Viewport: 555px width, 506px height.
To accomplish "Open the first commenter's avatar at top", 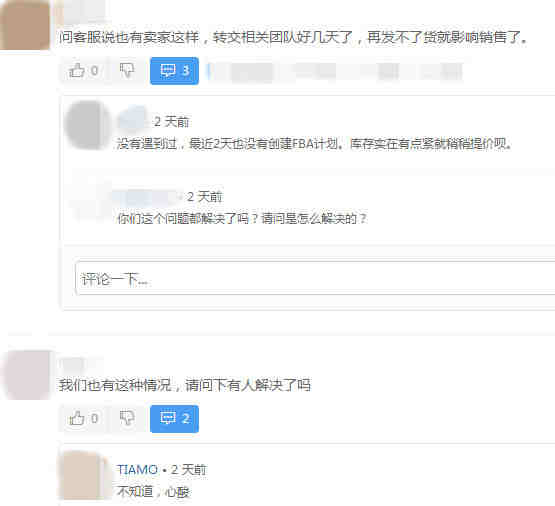I will point(25,25).
